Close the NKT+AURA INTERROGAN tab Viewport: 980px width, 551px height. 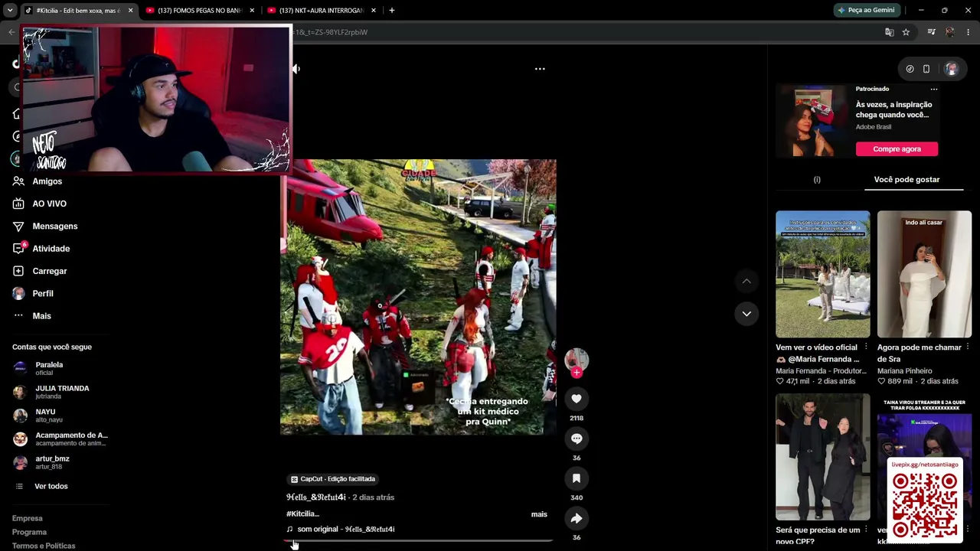(x=374, y=11)
